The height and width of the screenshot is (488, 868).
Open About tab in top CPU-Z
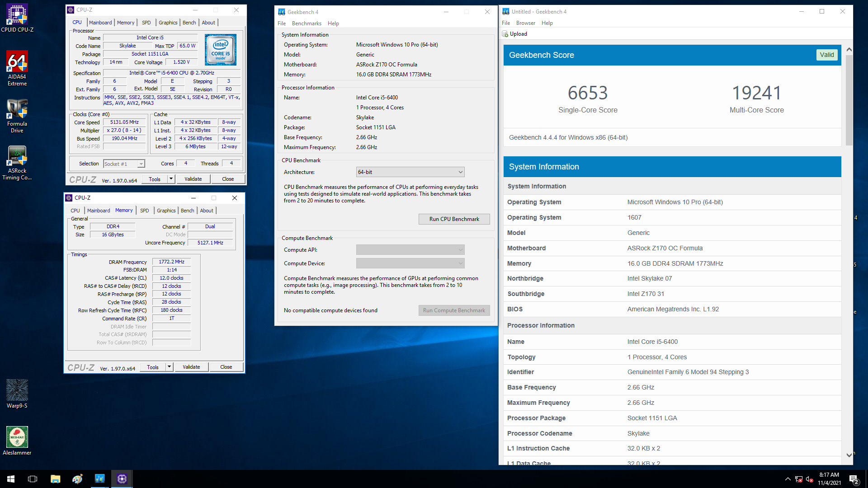click(x=208, y=23)
